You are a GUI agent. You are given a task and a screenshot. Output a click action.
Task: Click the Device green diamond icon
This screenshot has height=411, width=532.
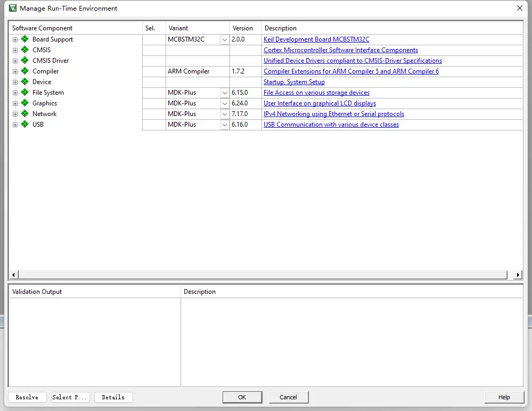[25, 82]
